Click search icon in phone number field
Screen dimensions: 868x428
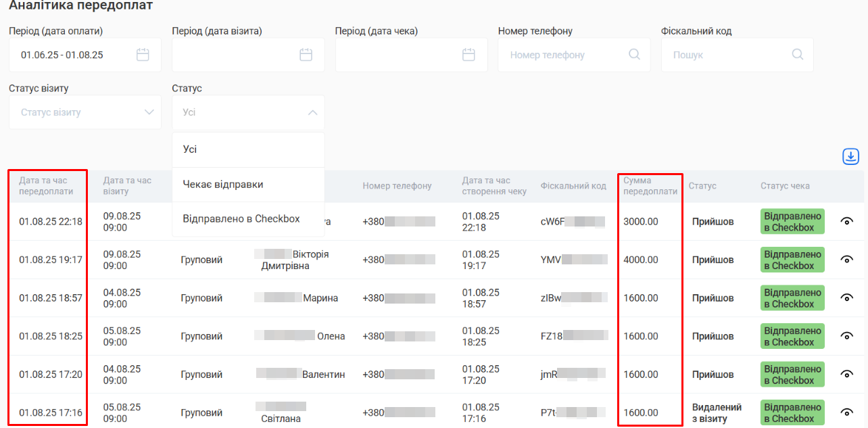(634, 55)
